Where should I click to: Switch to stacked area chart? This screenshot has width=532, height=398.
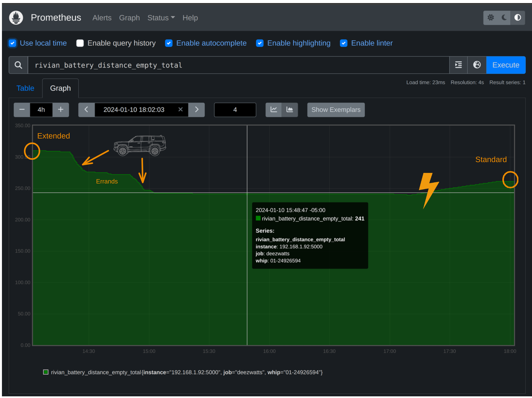pos(290,110)
